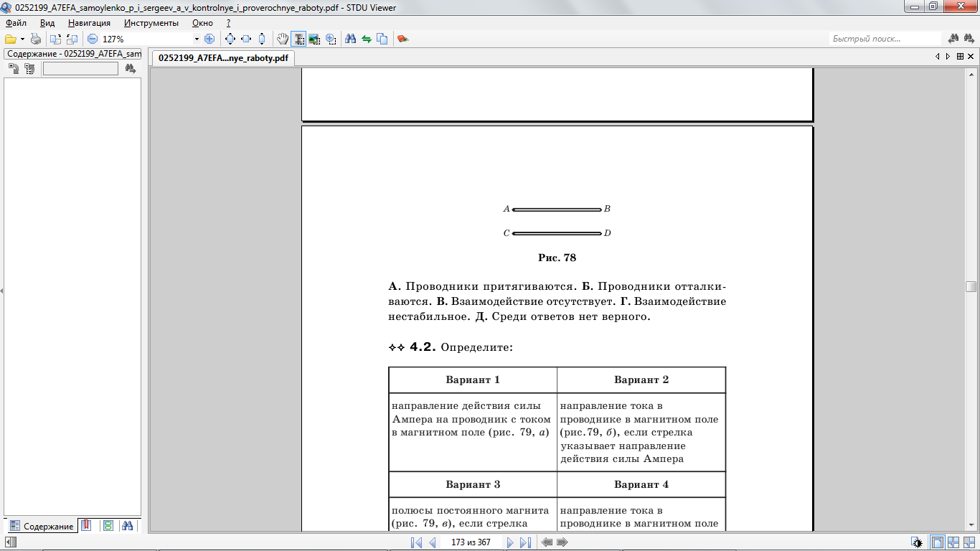
Task: Click the scroll tabs right arrow
Action: [x=948, y=57]
